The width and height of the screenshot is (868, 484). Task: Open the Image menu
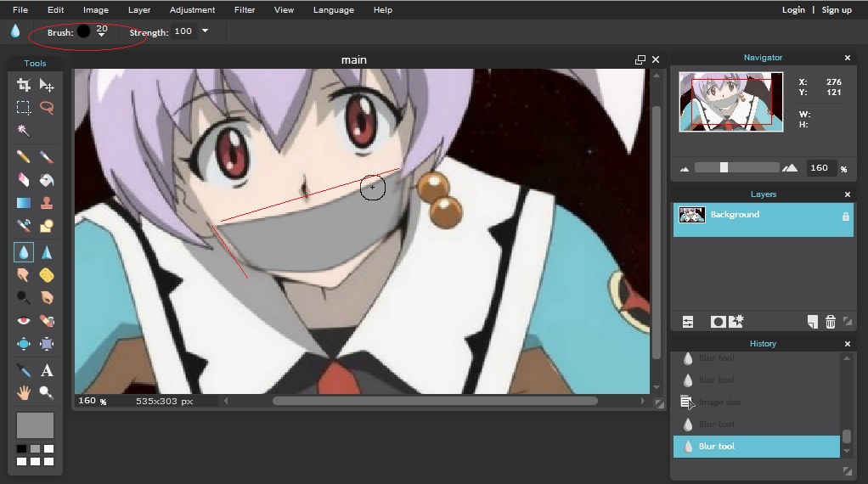[x=96, y=9]
